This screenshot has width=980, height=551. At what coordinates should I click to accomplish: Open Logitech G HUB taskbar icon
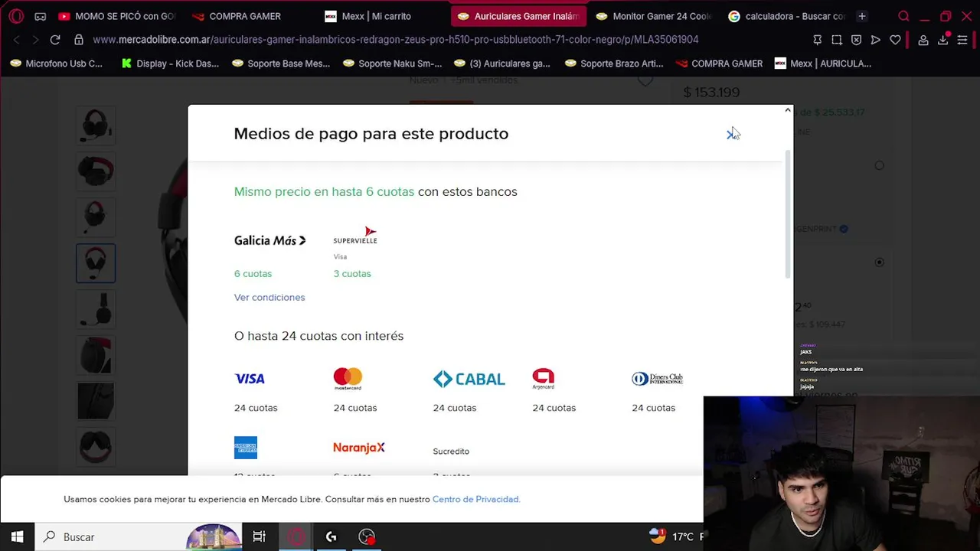tap(331, 537)
